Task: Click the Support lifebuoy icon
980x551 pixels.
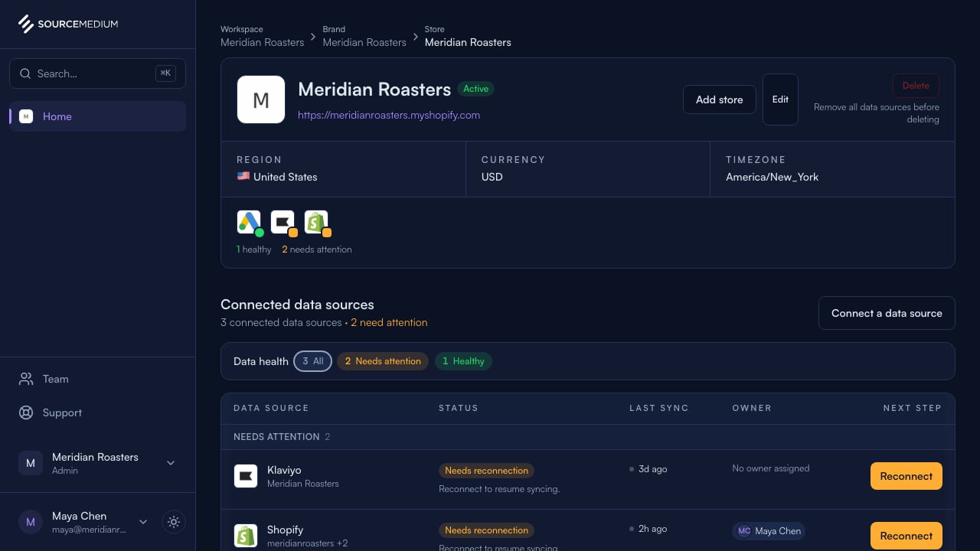Action: pyautogui.click(x=26, y=412)
